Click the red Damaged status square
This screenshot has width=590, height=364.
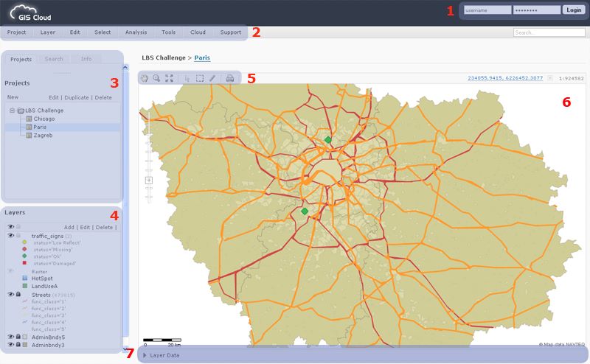coord(24,263)
